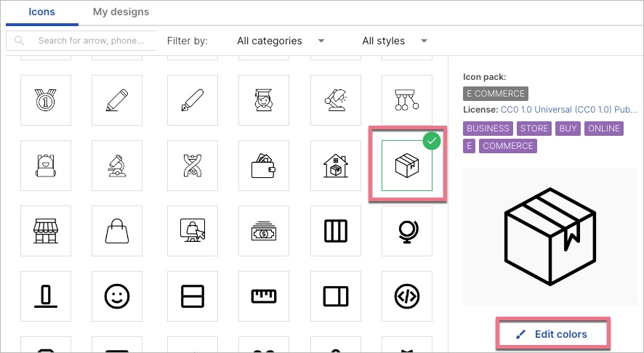The height and width of the screenshot is (353, 644).
Task: Click the large package preview image
Action: tap(550, 236)
